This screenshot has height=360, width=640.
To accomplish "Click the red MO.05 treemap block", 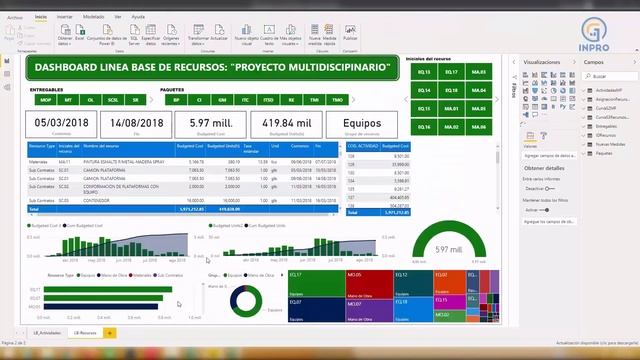I will pyautogui.click(x=369, y=284).
